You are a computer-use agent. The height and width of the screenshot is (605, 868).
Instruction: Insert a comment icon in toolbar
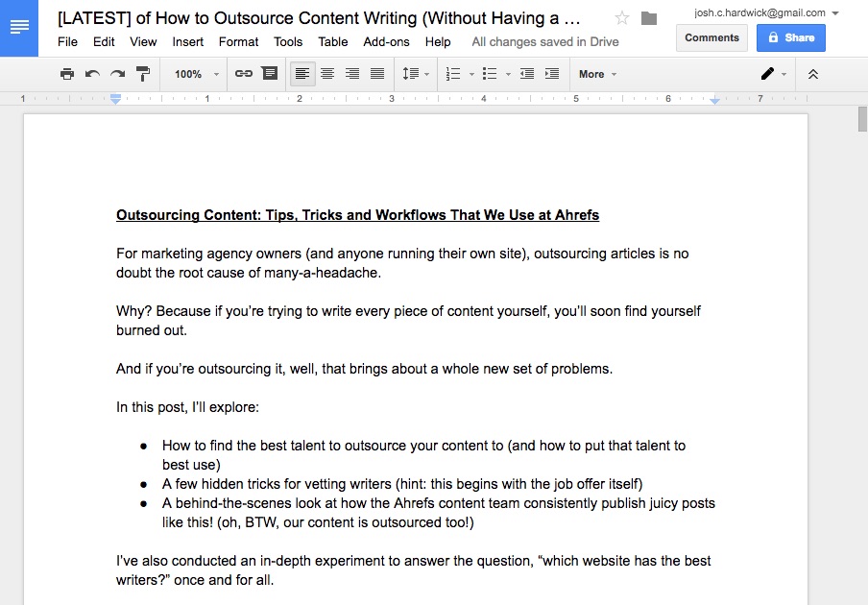coord(270,74)
